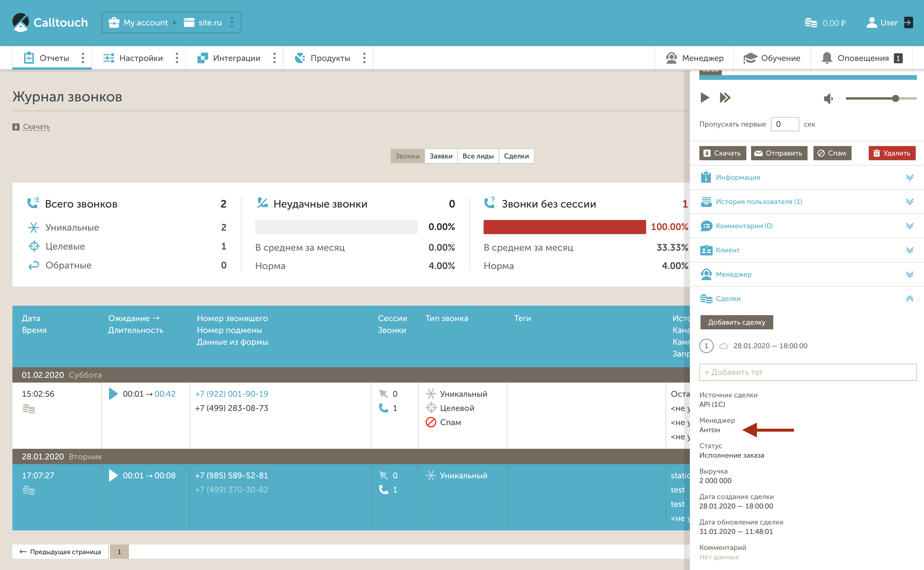Play recording of 15:02:56 call
This screenshot has width=924, height=570.
pos(113,394)
